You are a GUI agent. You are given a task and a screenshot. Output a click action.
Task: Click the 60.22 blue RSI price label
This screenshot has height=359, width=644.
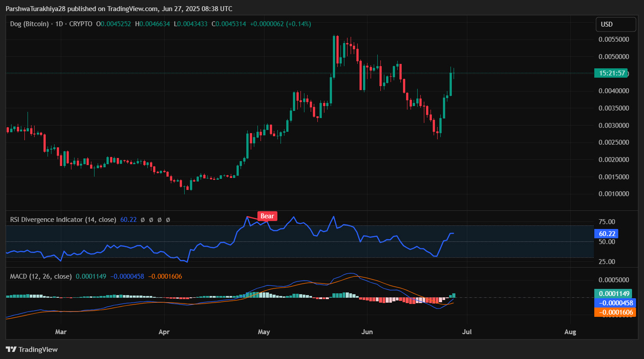pos(607,233)
